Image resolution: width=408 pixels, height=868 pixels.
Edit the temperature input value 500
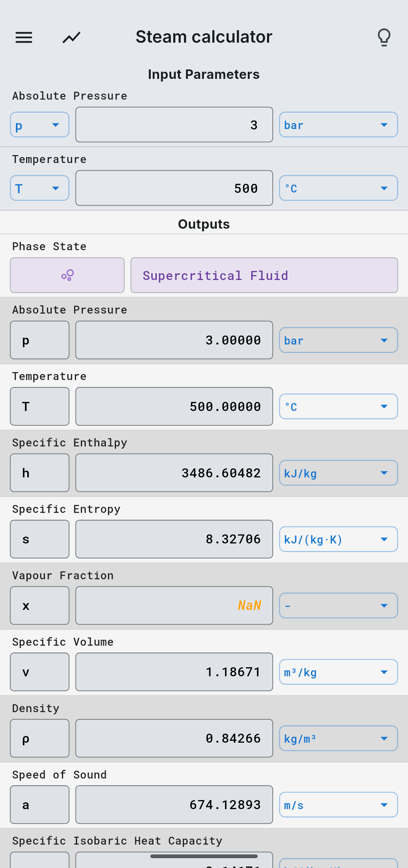(x=174, y=188)
